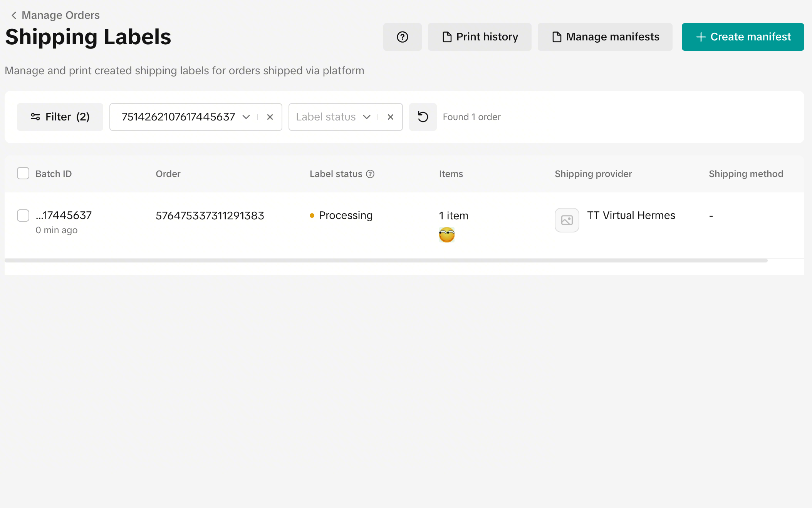Click the refresh reset icon button
Image resolution: width=812 pixels, height=508 pixels.
coord(423,117)
